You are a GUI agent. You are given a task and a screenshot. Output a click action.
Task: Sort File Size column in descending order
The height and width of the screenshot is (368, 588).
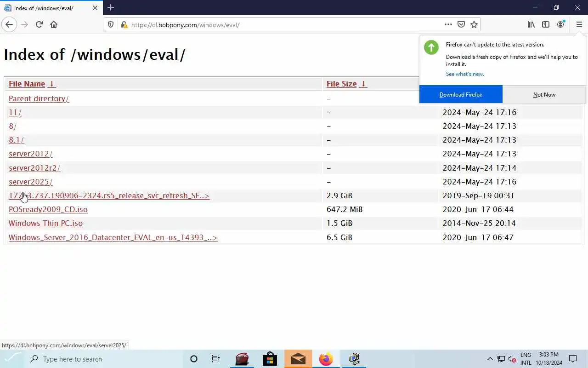click(363, 84)
